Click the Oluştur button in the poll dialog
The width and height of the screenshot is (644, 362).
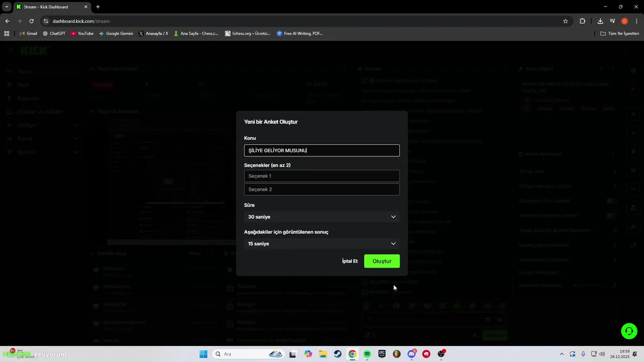pos(382,261)
